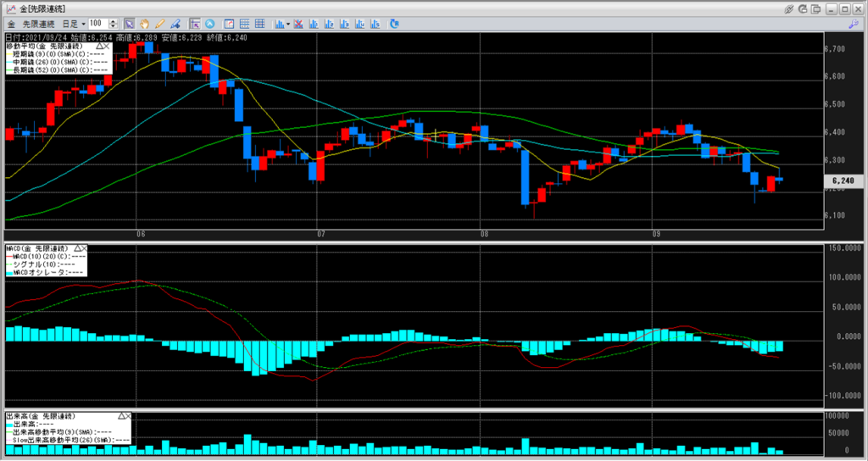
Task: Click the title bar refresh arrow icon
Action: click(x=803, y=8)
